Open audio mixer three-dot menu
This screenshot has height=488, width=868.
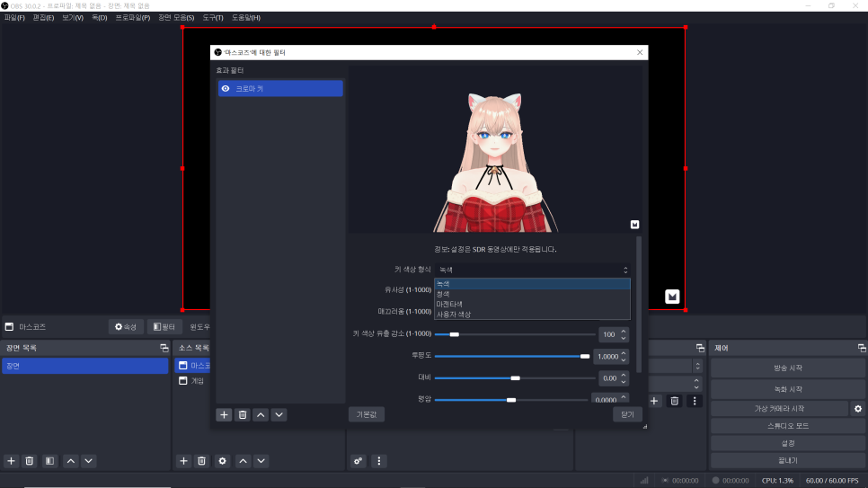click(378, 461)
